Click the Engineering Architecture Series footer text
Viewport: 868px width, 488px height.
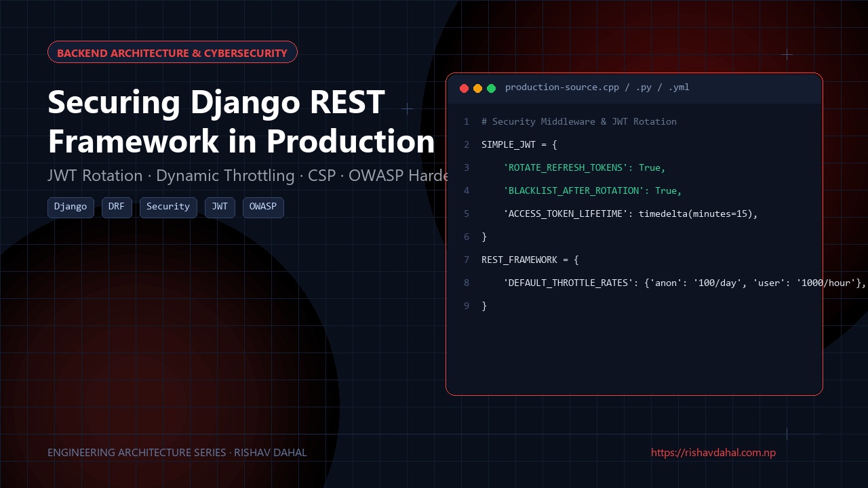coord(177,453)
